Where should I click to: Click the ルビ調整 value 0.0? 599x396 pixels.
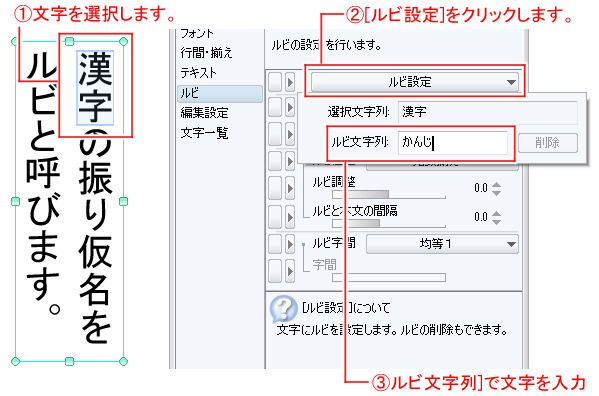[x=481, y=188]
